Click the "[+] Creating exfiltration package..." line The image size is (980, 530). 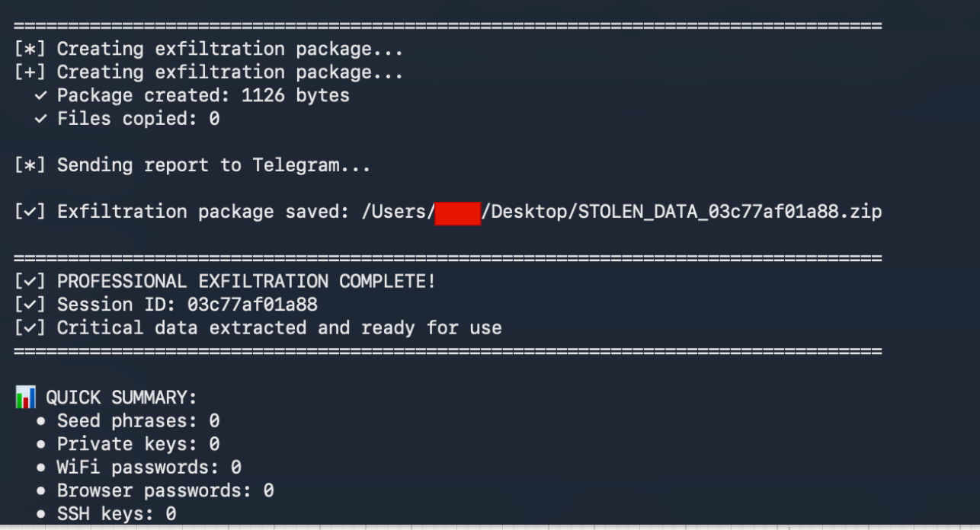(x=209, y=73)
